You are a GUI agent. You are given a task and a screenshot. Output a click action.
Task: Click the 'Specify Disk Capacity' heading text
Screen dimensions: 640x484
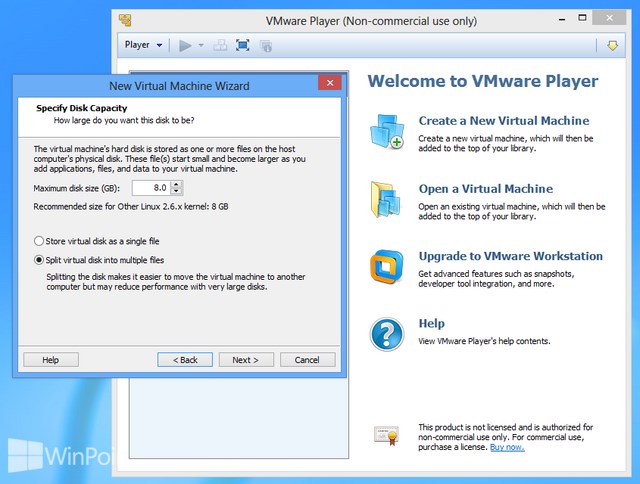[x=82, y=108]
